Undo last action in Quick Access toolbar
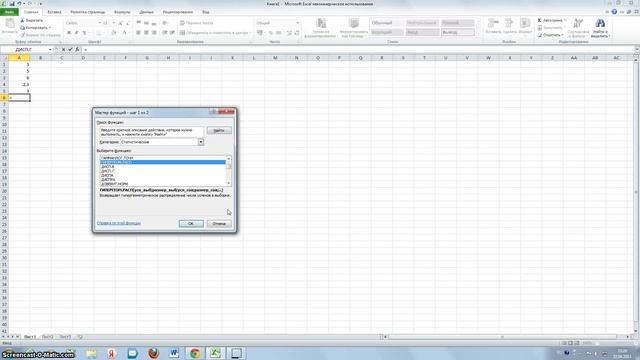The height and width of the screenshot is (360, 640). tap(19, 4)
